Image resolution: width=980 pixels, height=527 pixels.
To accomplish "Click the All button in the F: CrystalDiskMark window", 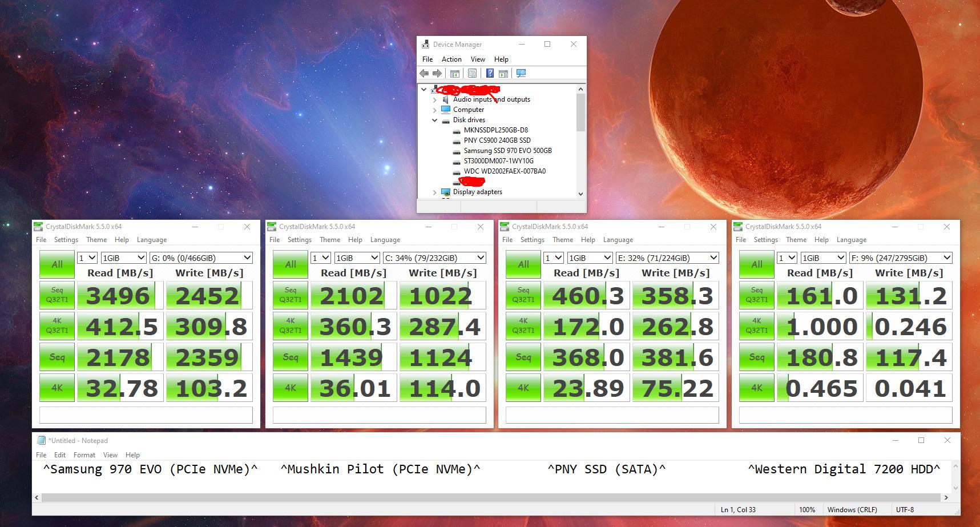I will [757, 264].
